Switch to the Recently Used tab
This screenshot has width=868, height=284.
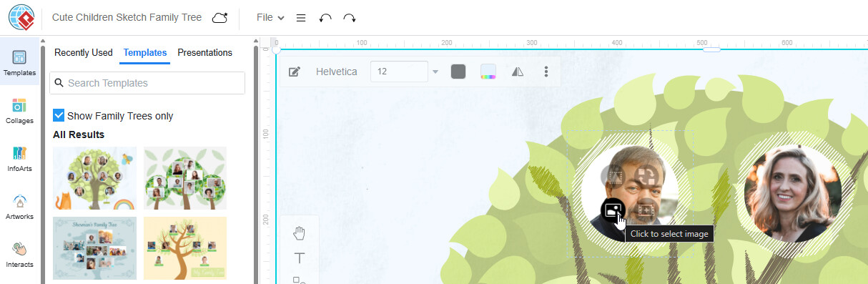84,52
